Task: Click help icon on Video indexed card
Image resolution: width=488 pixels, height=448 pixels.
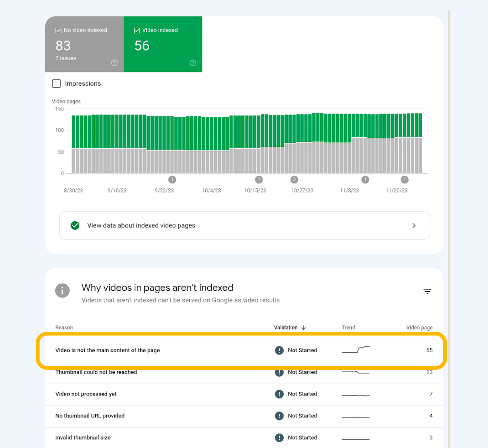Action: pyautogui.click(x=193, y=63)
